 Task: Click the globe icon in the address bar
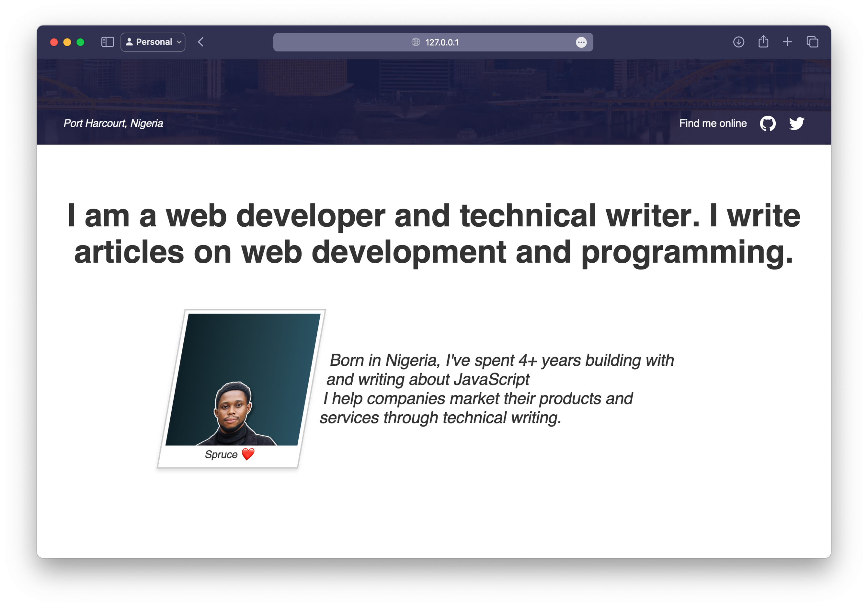pos(415,42)
